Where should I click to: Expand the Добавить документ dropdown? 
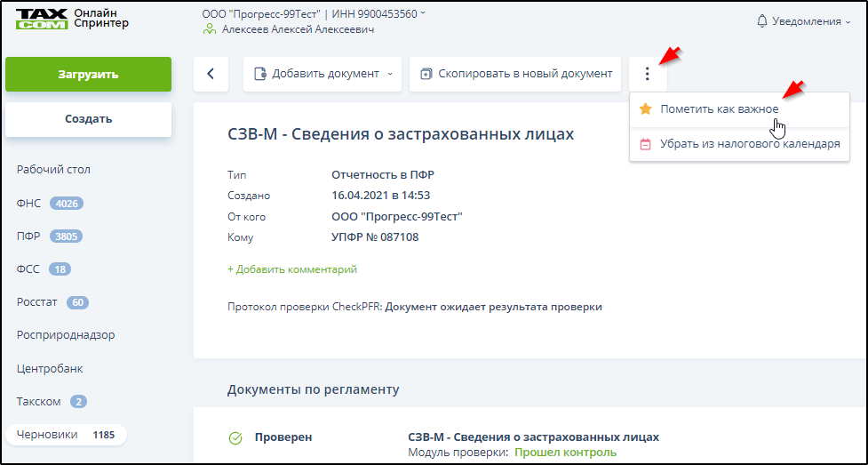pyautogui.click(x=389, y=74)
